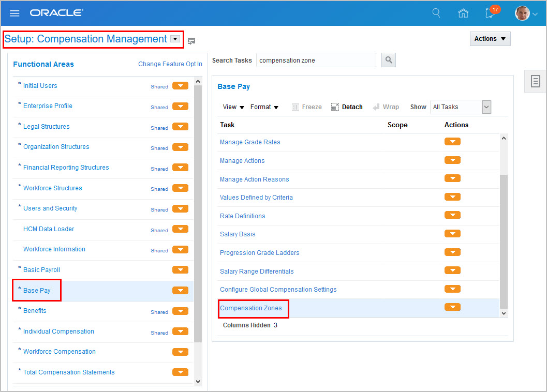The width and height of the screenshot is (547, 392).
Task: Open the hamburger navigator menu
Action: click(14, 13)
